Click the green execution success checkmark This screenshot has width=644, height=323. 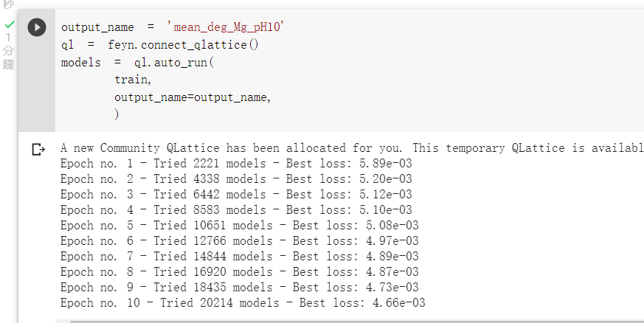[9, 24]
